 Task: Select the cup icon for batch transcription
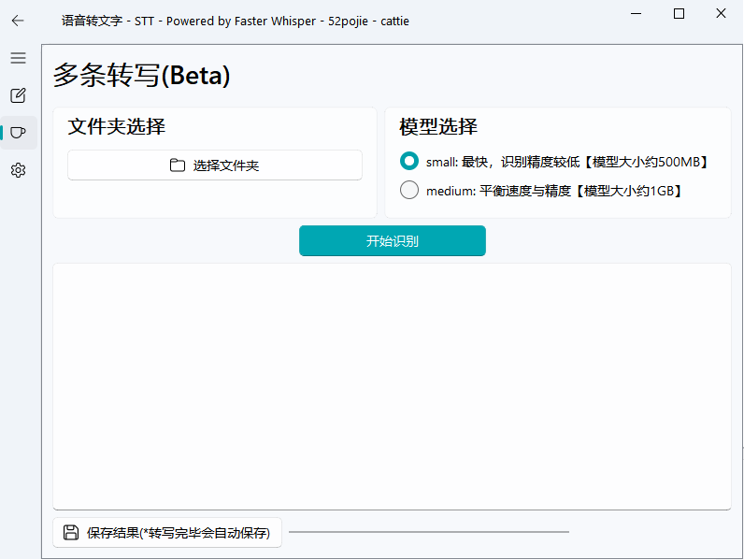[x=18, y=133]
